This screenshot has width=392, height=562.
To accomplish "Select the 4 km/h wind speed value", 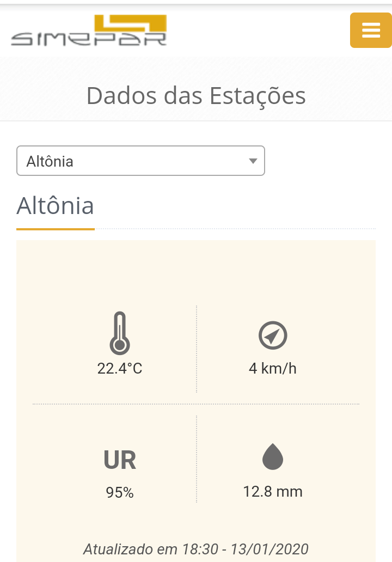I will pos(273,369).
